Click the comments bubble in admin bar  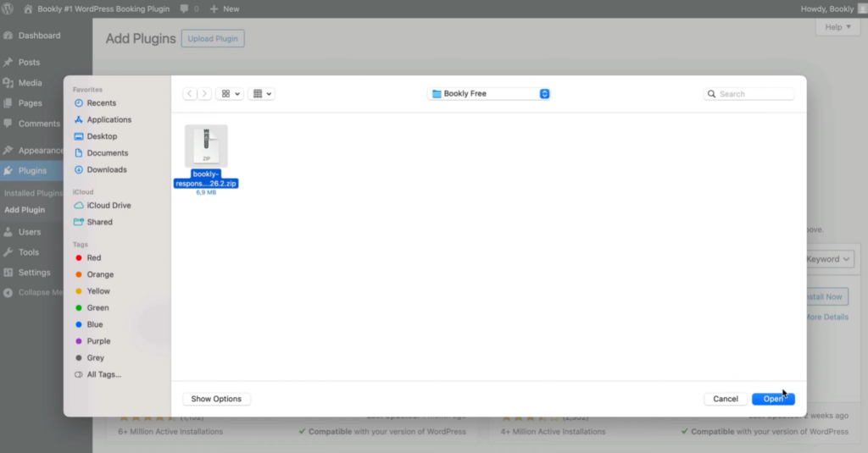(x=189, y=8)
